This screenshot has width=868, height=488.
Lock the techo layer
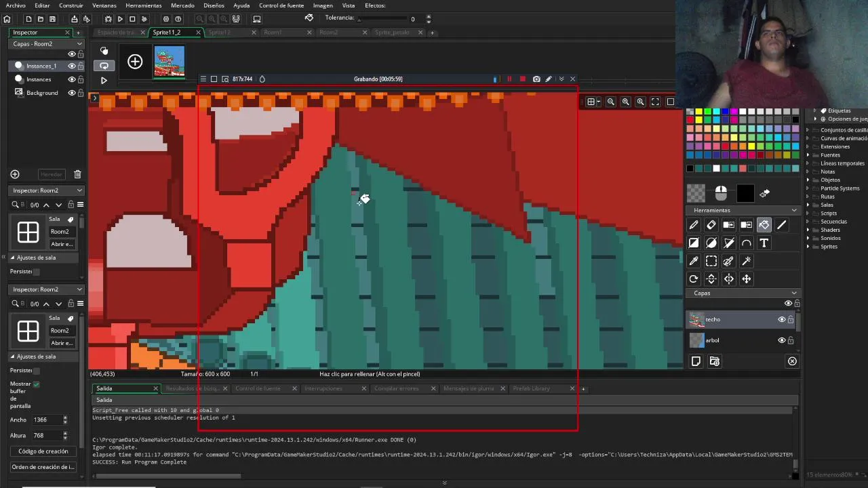(791, 319)
